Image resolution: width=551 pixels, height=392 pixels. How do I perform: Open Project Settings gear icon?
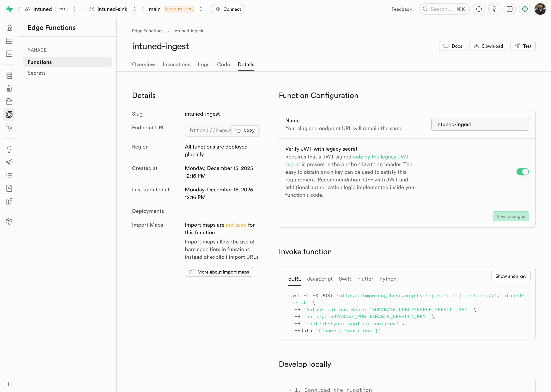[9, 221]
